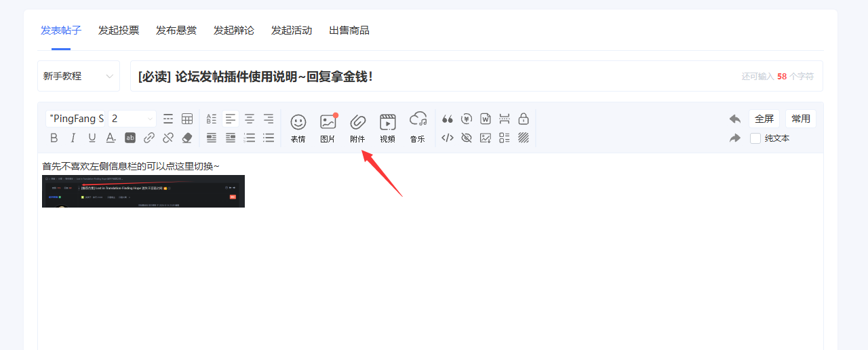Open the font family PingFang dropdown
Viewport: 868px width, 350px height.
click(x=75, y=119)
